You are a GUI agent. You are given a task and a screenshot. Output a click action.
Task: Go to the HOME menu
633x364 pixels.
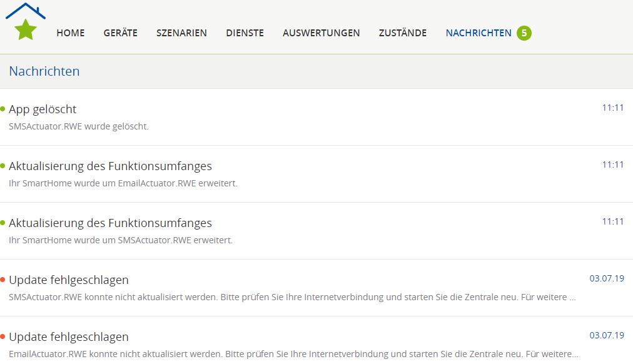point(70,33)
